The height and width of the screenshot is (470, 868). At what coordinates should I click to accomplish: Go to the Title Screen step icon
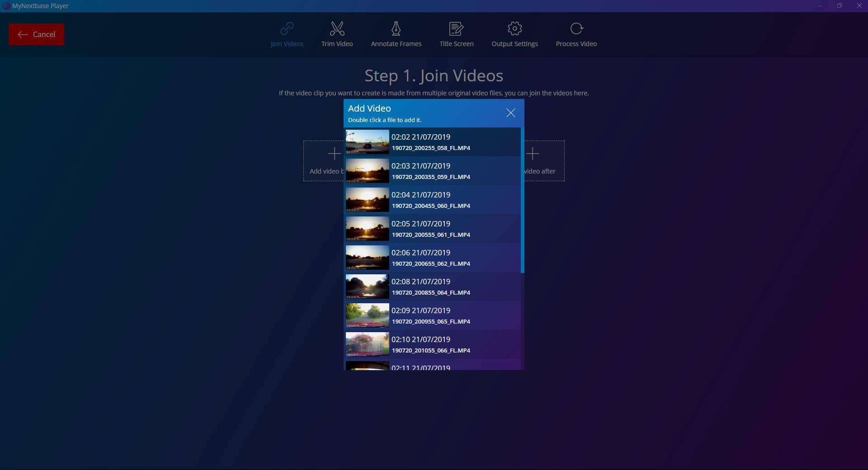coord(456,29)
